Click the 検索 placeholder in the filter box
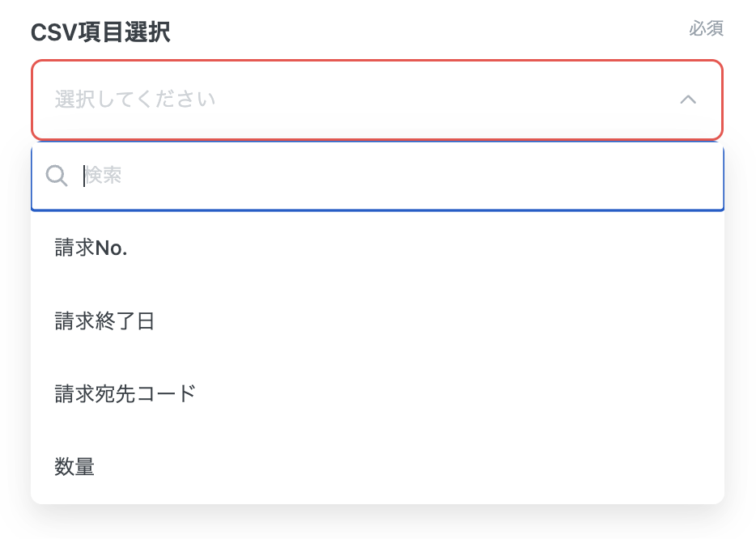Screen dimensions: 756x539 click(104, 176)
